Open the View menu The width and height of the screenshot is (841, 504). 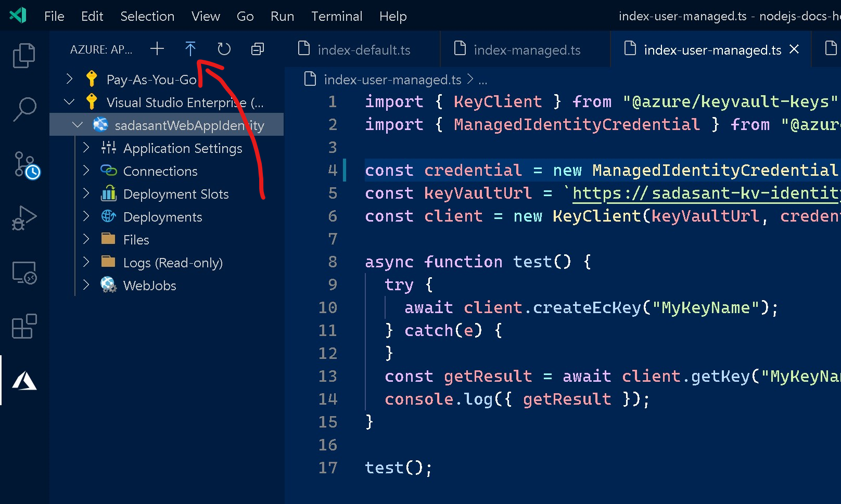tap(206, 16)
